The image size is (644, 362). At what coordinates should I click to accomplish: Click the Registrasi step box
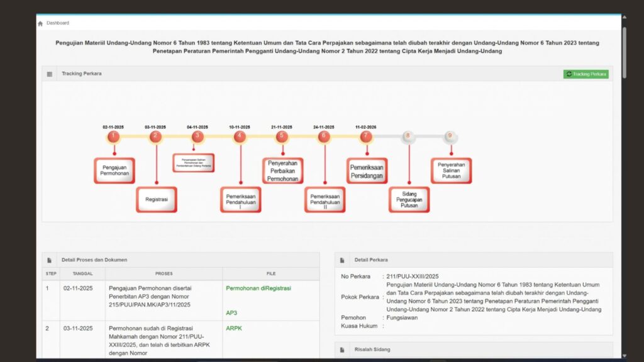tap(157, 199)
